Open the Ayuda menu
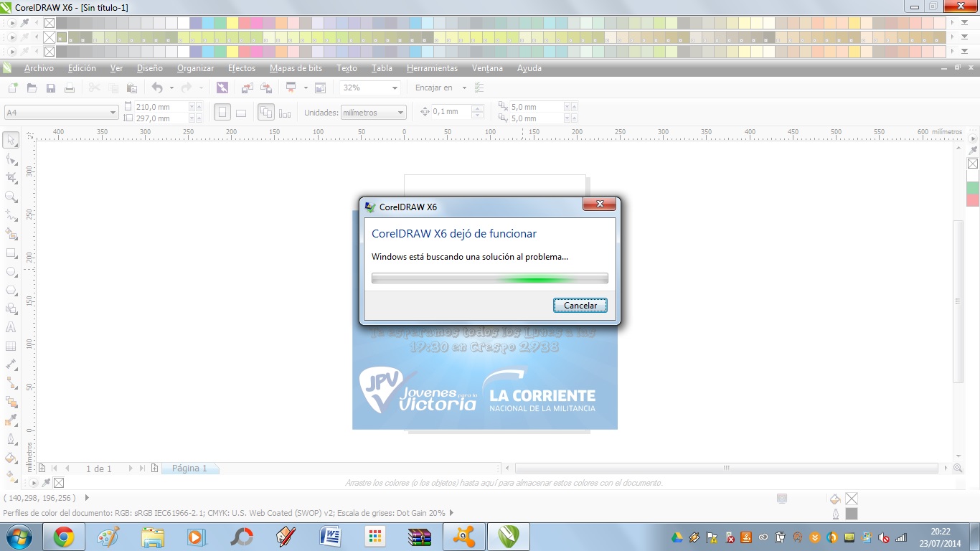Screen dimensions: 980x551 (529, 68)
